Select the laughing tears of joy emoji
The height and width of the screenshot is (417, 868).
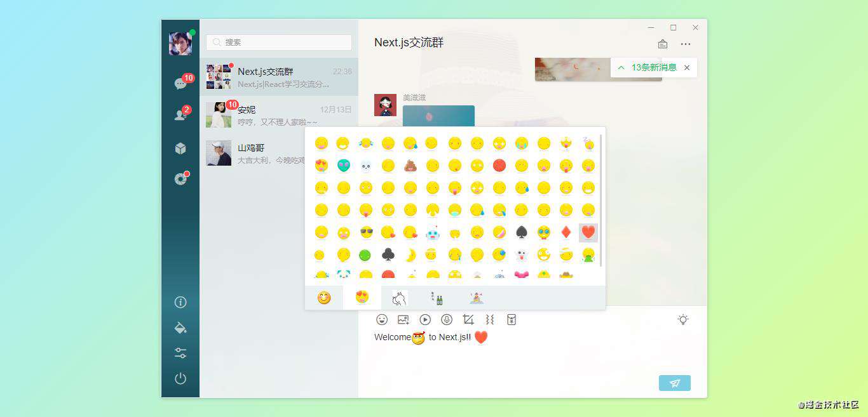(366, 144)
